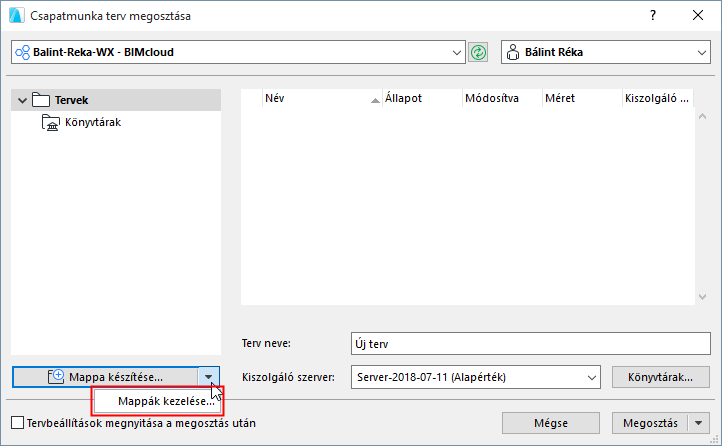Open the arrow next to Mappa készítése
722x446 pixels.
(209, 377)
